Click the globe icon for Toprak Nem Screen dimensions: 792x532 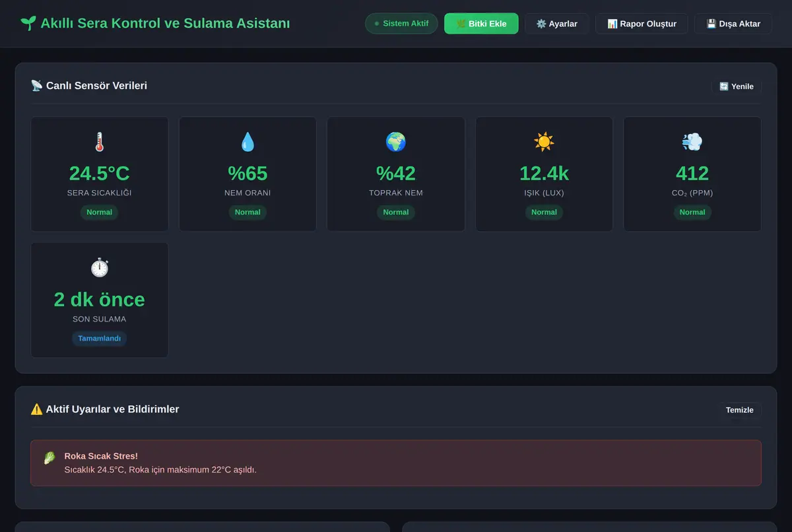pyautogui.click(x=396, y=142)
